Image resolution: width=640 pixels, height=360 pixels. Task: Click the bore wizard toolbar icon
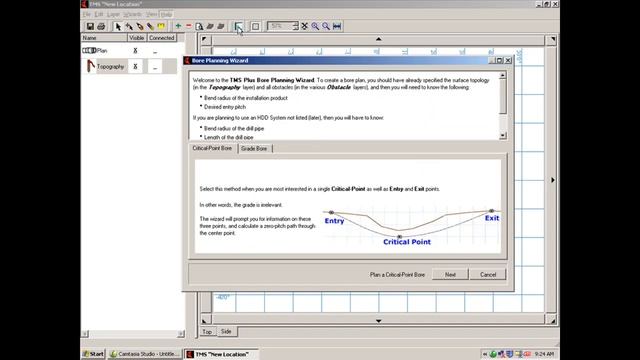point(238,27)
